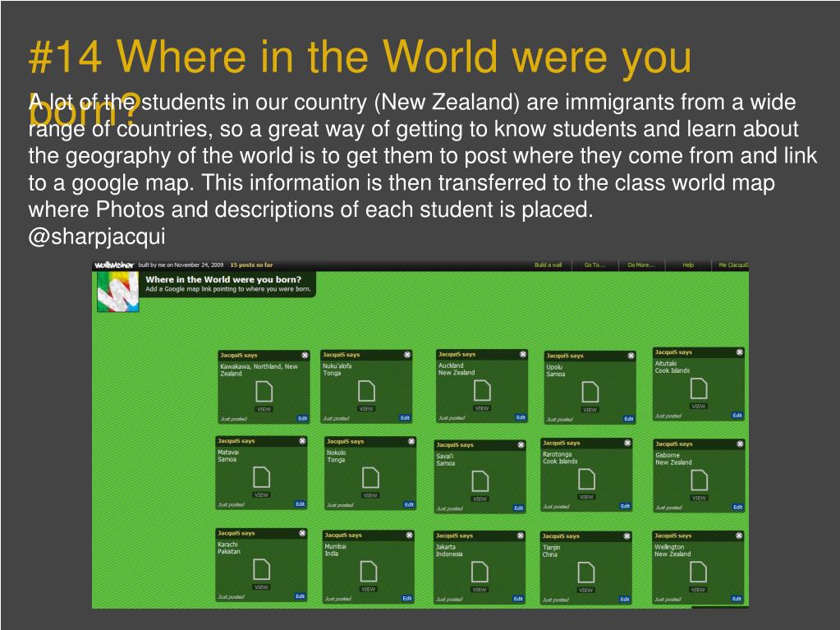Close the Auckland New Zealand note
The image size is (840, 630).
(x=523, y=354)
